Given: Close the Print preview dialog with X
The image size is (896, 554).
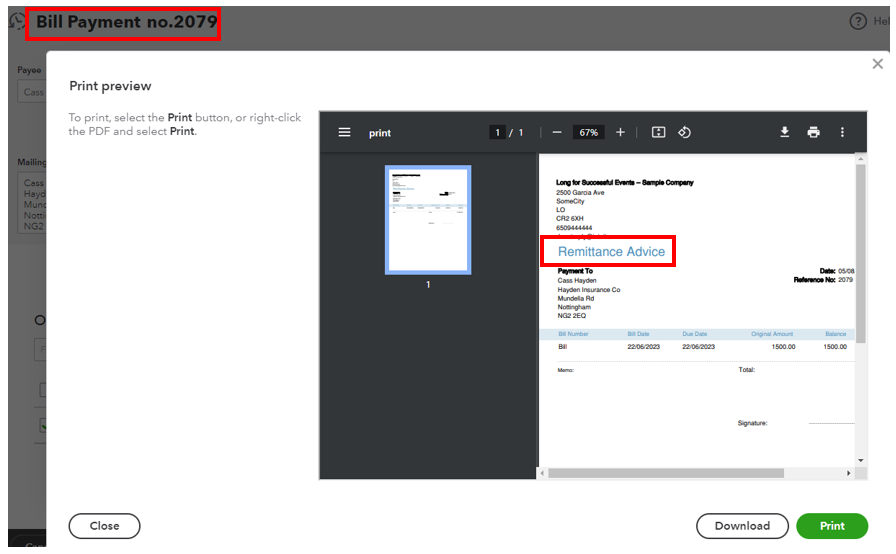Looking at the screenshot, I should 878,64.
